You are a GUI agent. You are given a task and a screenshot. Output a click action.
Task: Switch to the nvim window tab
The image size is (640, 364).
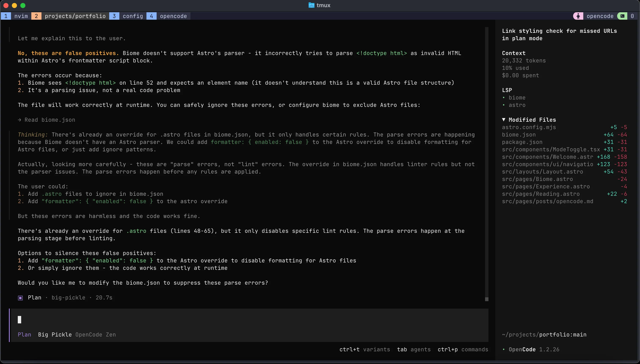coord(21,16)
